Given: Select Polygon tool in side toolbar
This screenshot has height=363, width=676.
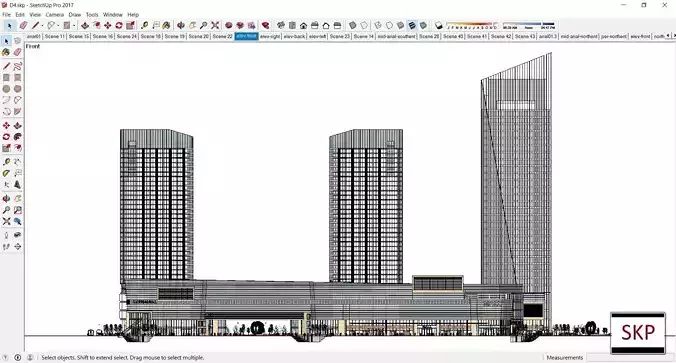Looking at the screenshot, I should [17, 89].
